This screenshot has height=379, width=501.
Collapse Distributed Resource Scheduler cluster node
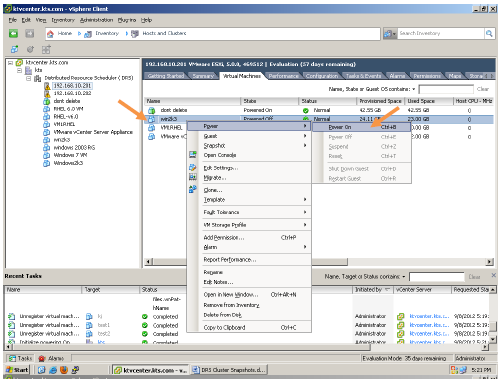pyautogui.click(x=29, y=78)
